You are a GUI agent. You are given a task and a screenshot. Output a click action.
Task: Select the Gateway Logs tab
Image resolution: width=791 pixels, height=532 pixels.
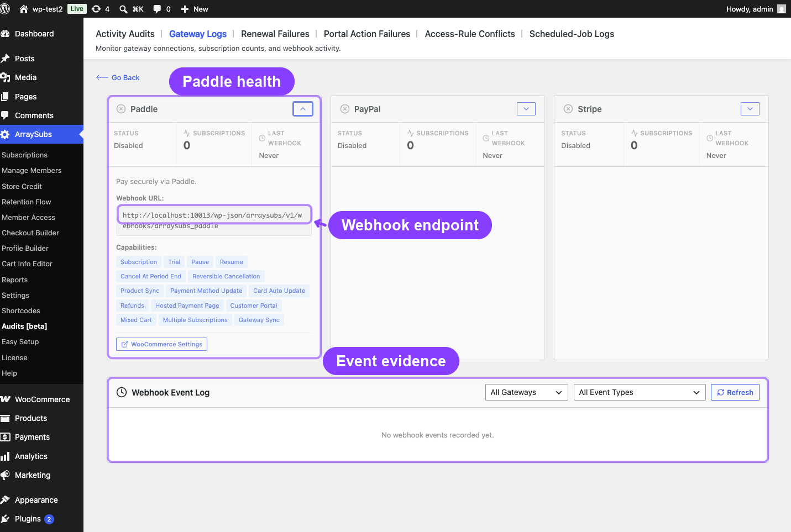point(198,34)
